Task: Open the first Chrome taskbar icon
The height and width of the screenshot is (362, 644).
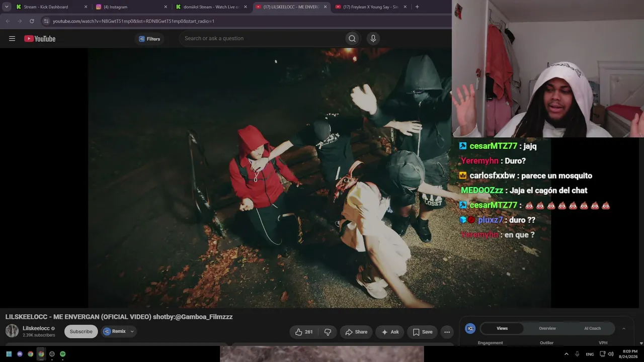Action: (30, 354)
